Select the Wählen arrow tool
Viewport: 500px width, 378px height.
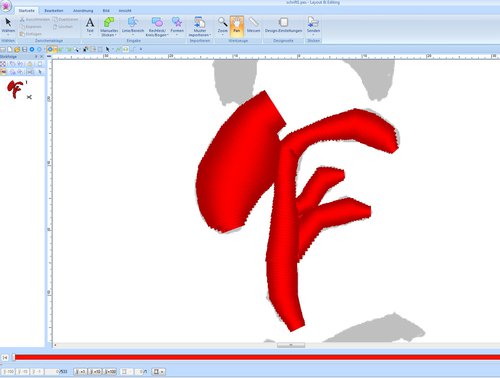pyautogui.click(x=8, y=26)
